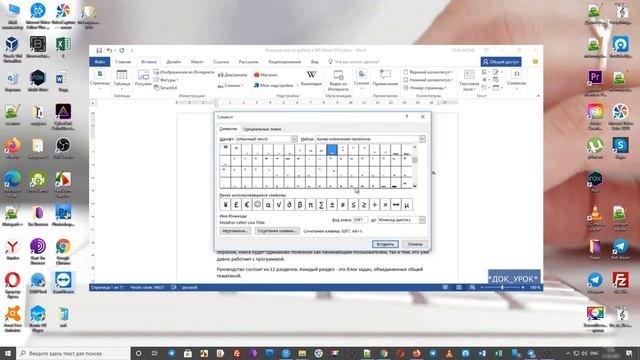The width and height of the screenshot is (640, 360).
Task: Click the 'Что вы хотите сделать' search box
Action: click(x=354, y=62)
